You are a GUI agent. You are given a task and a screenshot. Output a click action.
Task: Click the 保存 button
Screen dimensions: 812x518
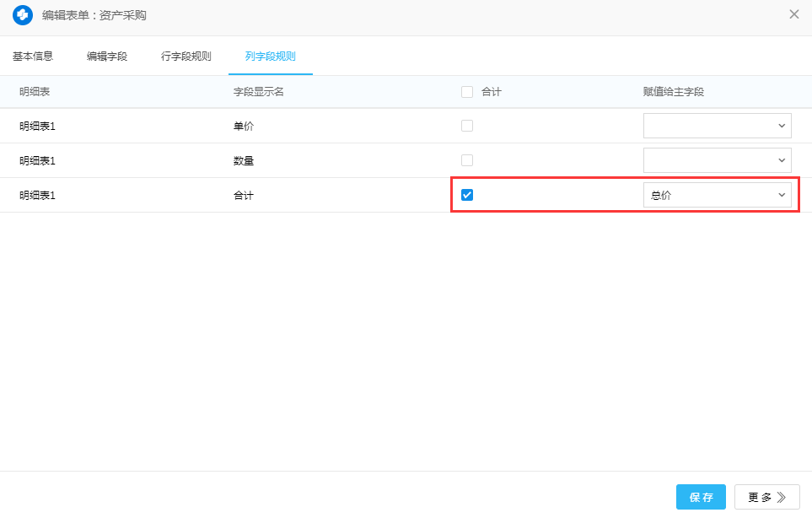pos(701,497)
